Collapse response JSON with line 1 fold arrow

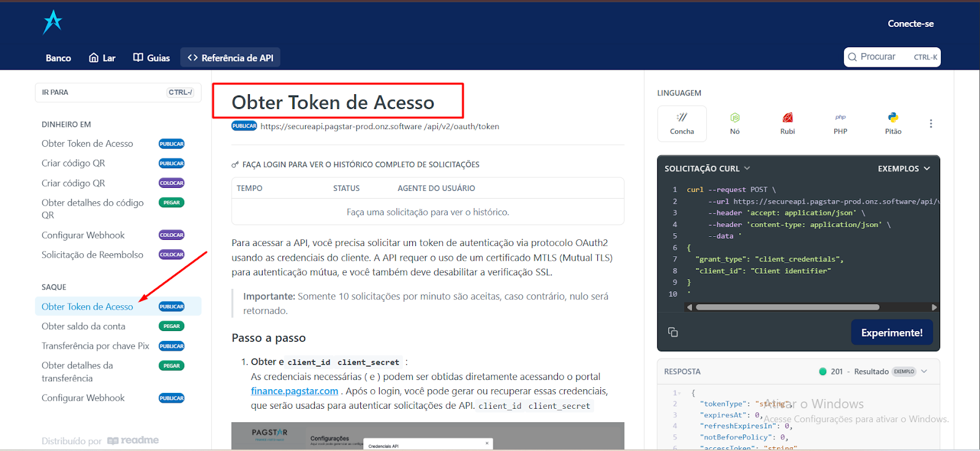point(679,393)
